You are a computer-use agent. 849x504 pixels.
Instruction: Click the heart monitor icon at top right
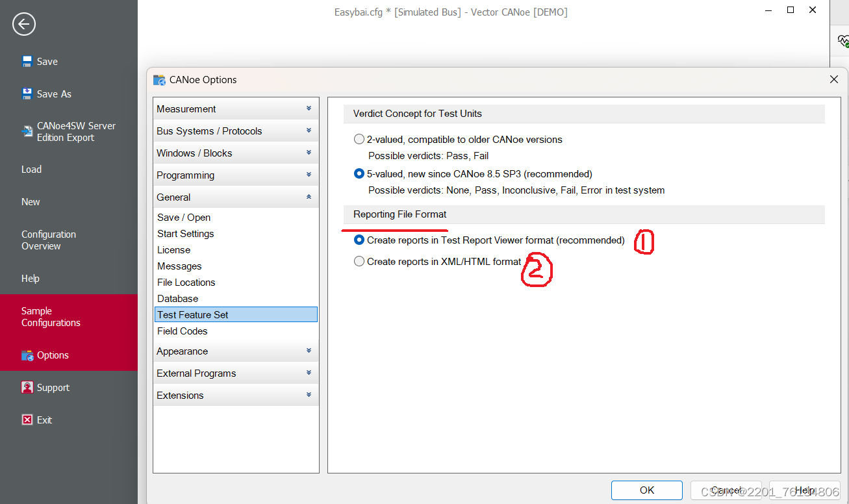pos(843,41)
